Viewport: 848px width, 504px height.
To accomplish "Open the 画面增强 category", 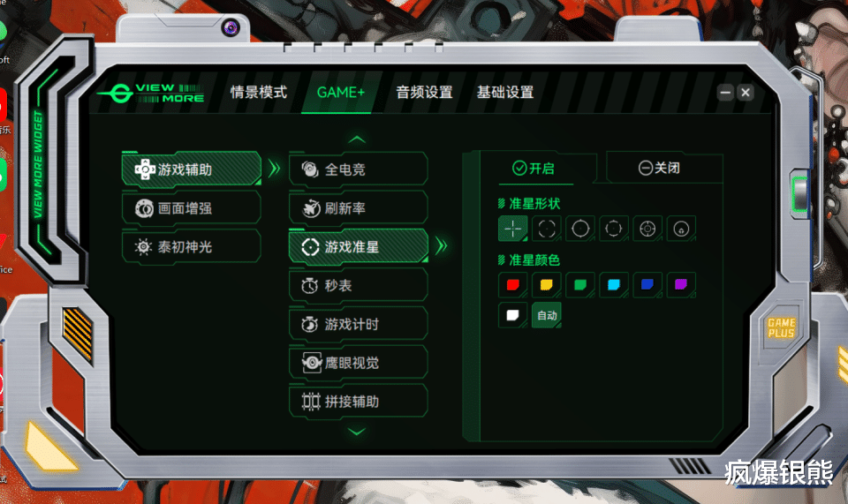I will [192, 208].
